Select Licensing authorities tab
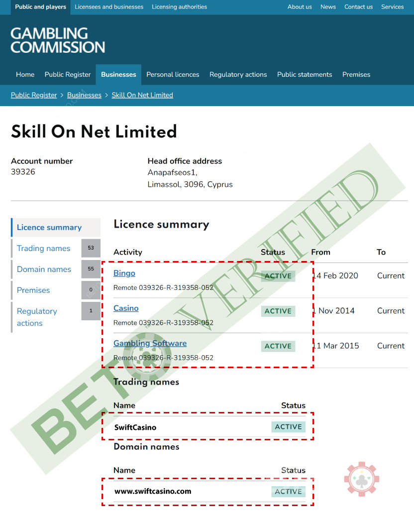414x532 pixels. 179,7
